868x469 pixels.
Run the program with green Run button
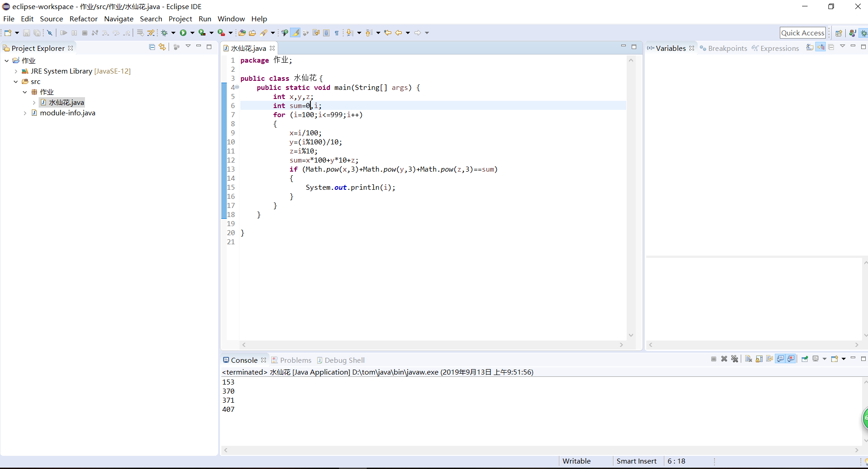point(183,33)
